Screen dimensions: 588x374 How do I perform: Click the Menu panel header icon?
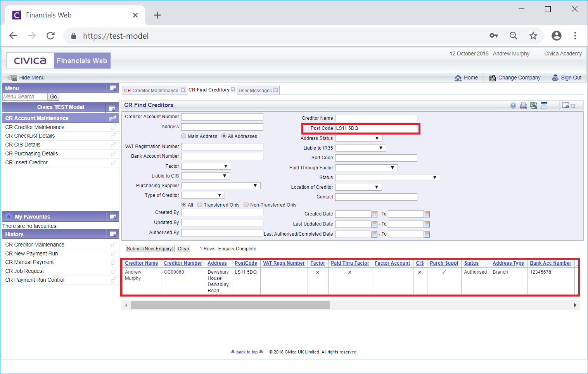tap(113, 88)
